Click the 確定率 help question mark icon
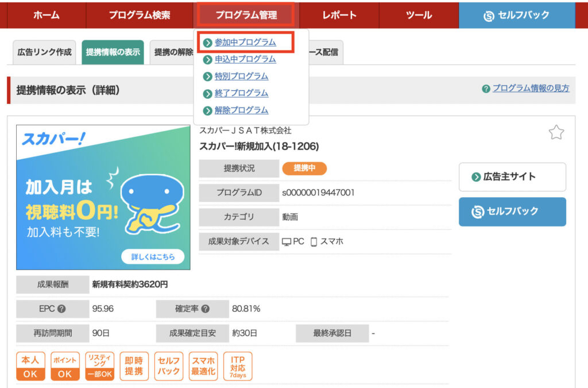The image size is (588, 388). pyautogui.click(x=205, y=309)
